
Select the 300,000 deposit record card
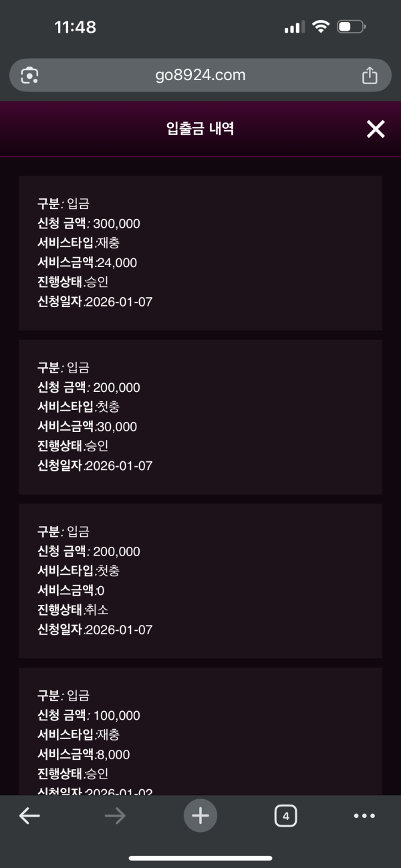[x=200, y=253]
